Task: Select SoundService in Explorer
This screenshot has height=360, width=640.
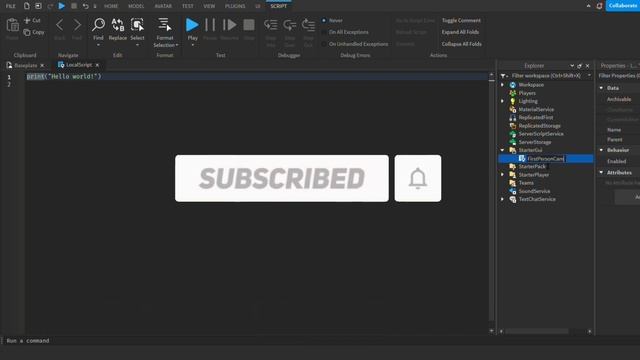Action: click(x=534, y=191)
